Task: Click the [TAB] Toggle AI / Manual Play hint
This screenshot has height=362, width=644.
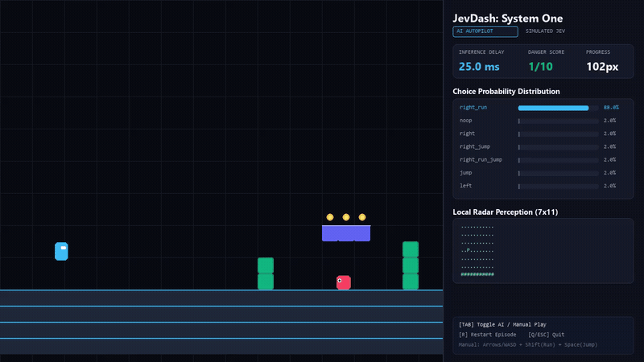Action: coord(502,325)
